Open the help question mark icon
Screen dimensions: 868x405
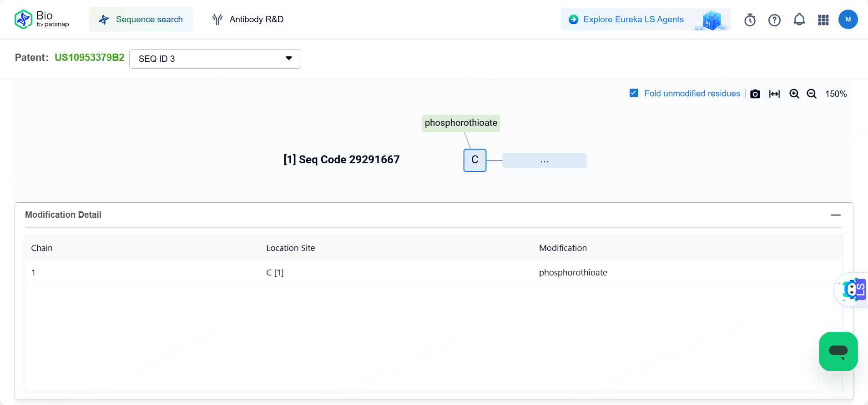pos(774,20)
